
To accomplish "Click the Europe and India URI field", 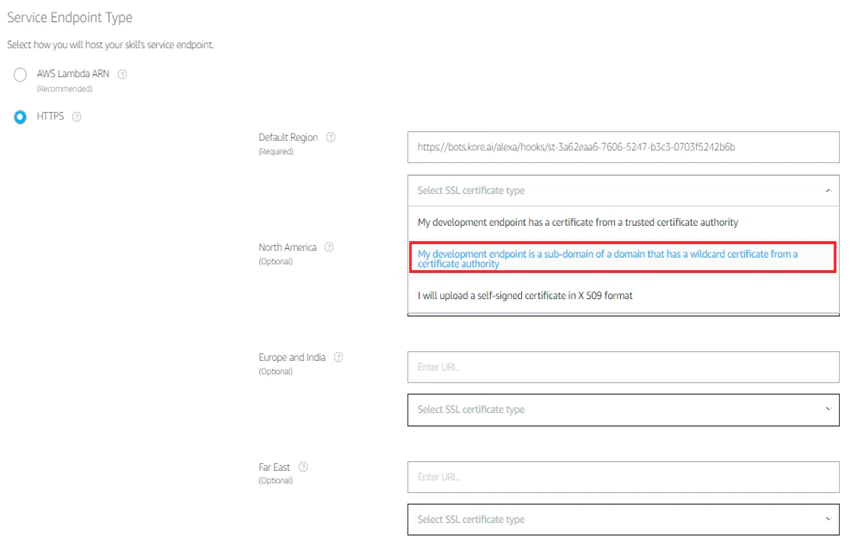I will (x=623, y=367).
